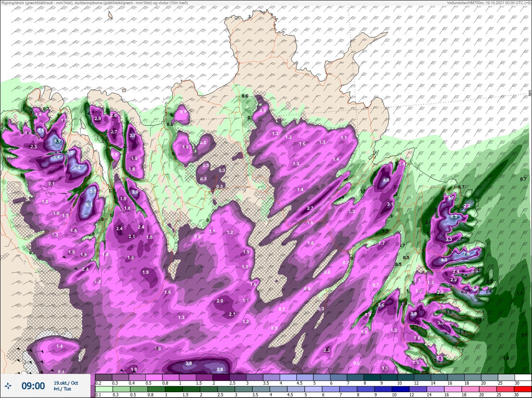Click the 8.9 precipitation value on the map
Image resolution: width=532 pixels, height=398 pixels.
(x=57, y=141)
